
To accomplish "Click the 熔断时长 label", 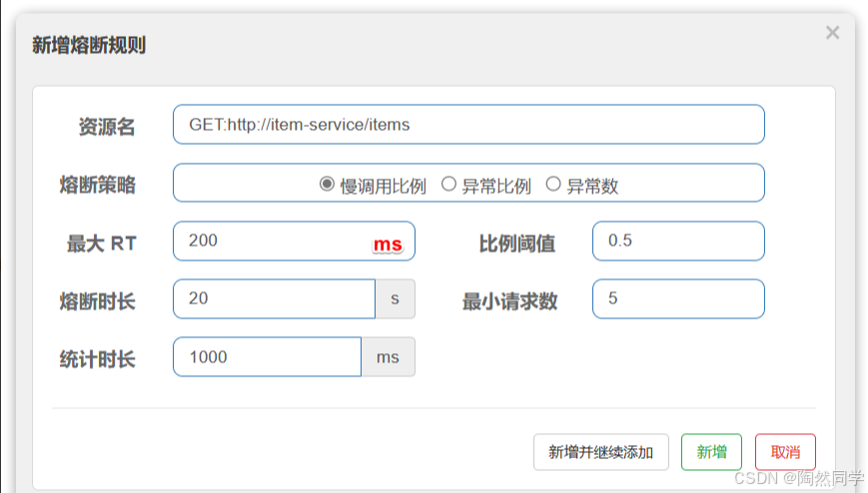I will tap(98, 301).
